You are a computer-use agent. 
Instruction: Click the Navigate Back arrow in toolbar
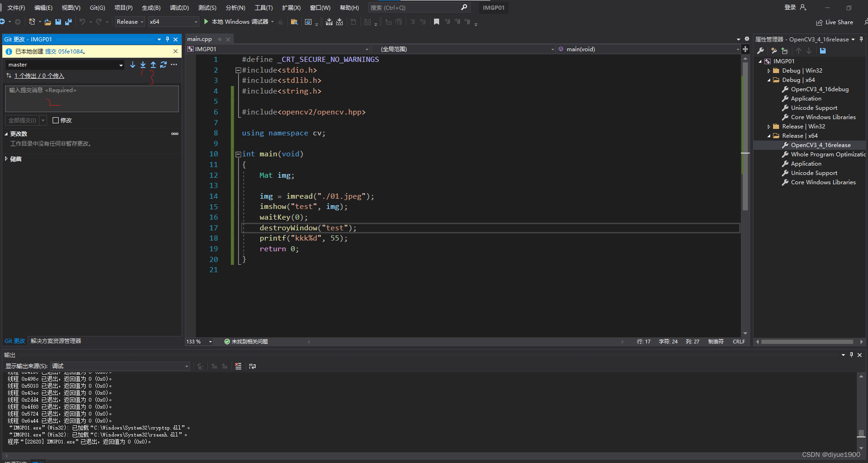click(3, 22)
